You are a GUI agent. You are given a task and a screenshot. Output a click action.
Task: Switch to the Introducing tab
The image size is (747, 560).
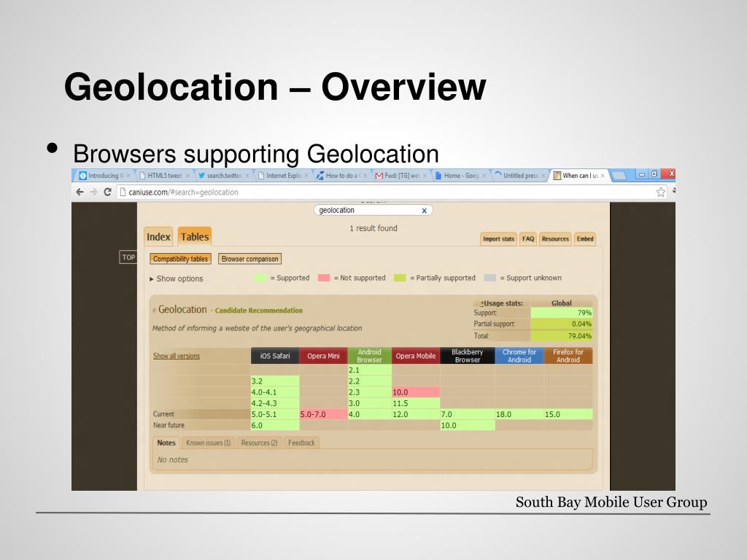(x=104, y=176)
